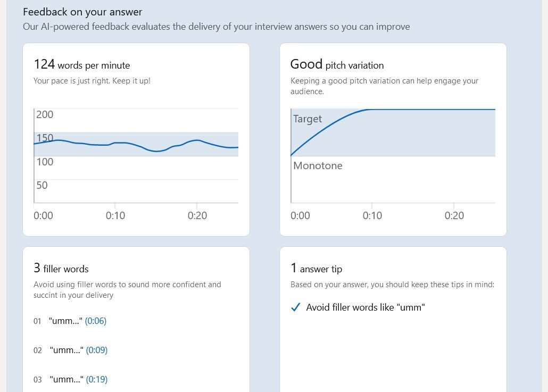This screenshot has height=392, width=548.
Task: Click the 3 filler words card title
Action: pos(61,269)
